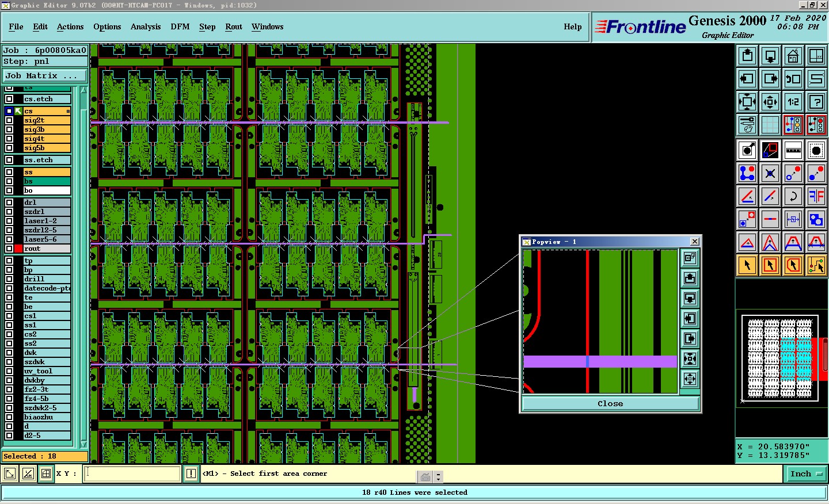Select the uv_tool layer row
Viewport: 829px width, 504px height.
point(47,371)
